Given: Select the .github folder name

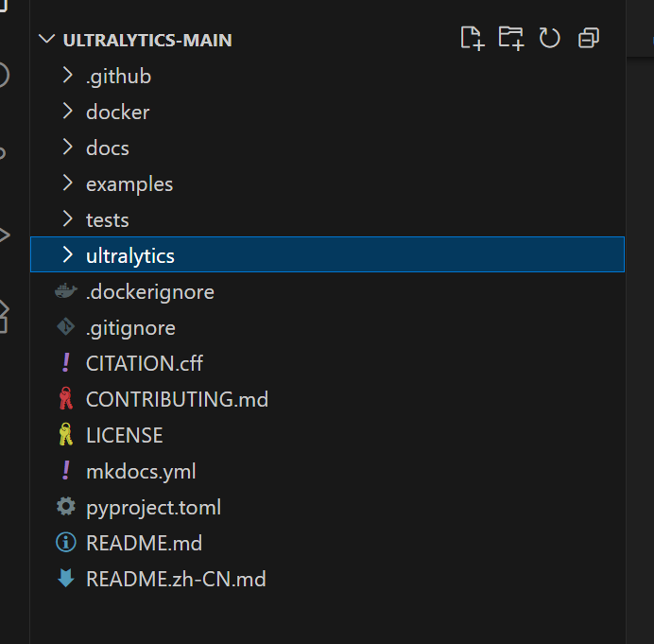Looking at the screenshot, I should pyautogui.click(x=118, y=77).
